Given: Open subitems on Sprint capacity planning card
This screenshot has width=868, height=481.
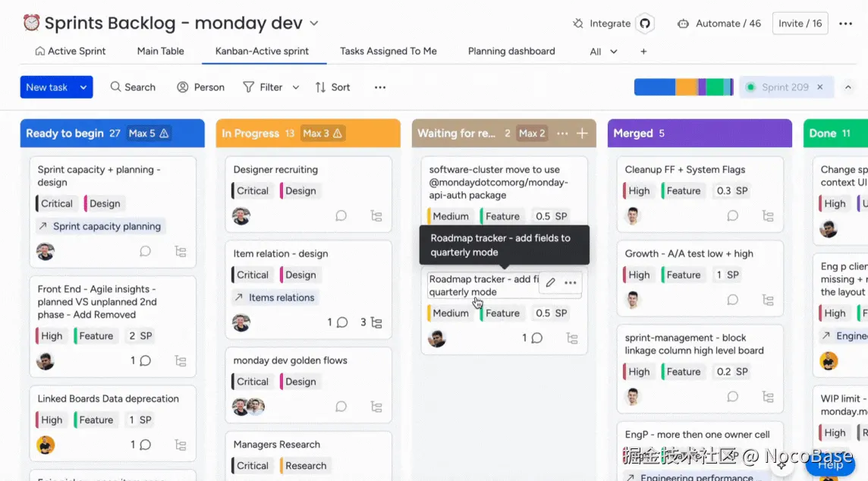Looking at the screenshot, I should pos(181,251).
